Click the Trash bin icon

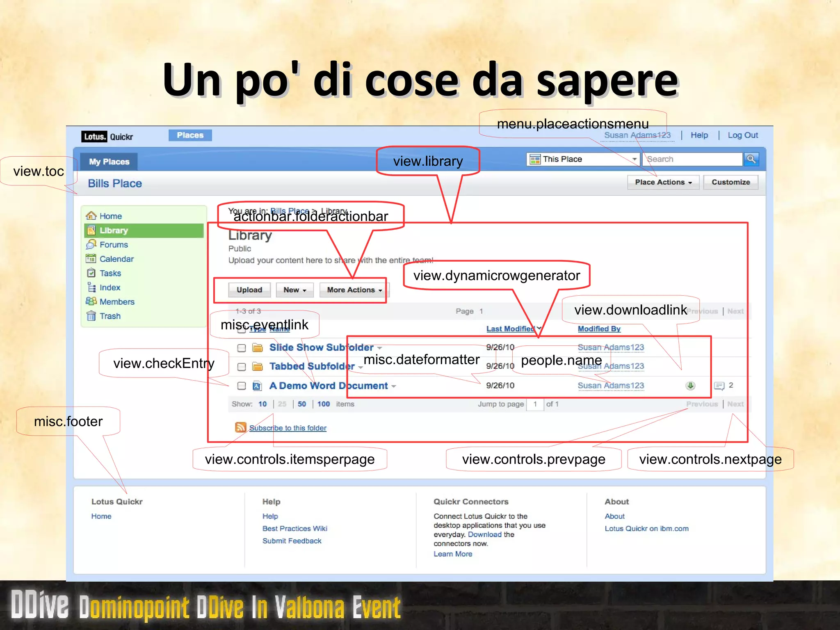tap(91, 316)
